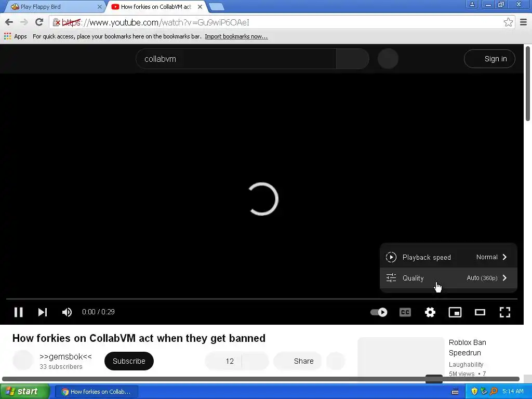Mute the video volume speaker icon
The height and width of the screenshot is (399, 532).
(x=67, y=312)
